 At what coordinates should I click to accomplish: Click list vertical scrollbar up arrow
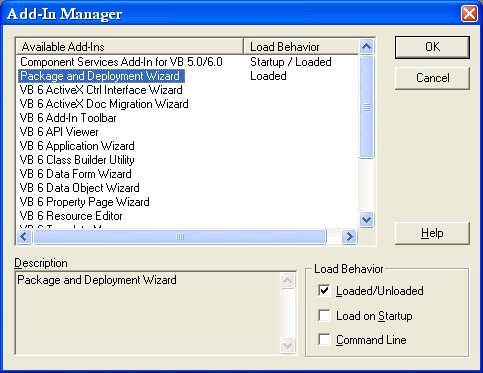[x=366, y=46]
